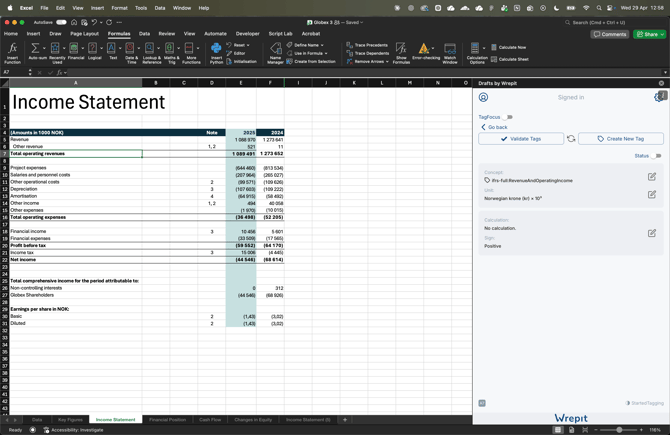
Task: Expand the Error-checking dropdown arrow
Action: tap(433, 48)
